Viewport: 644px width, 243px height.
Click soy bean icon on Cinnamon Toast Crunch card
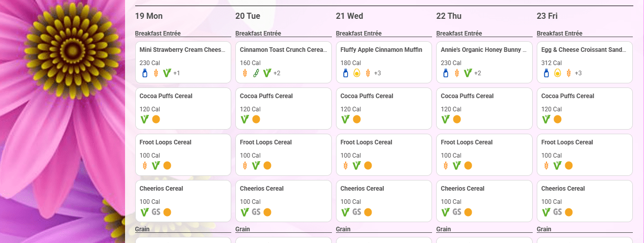coord(256,73)
